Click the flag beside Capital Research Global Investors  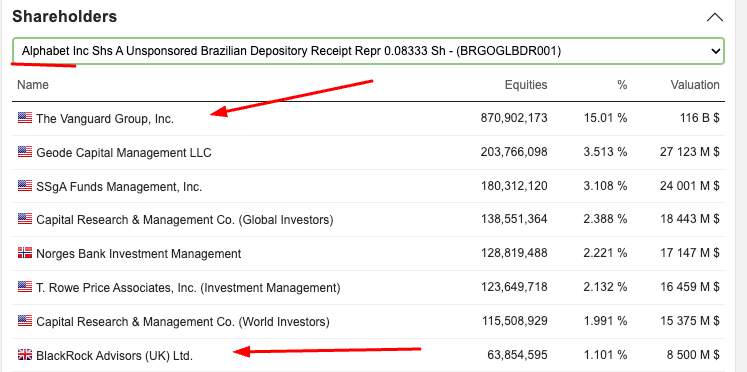click(x=25, y=220)
